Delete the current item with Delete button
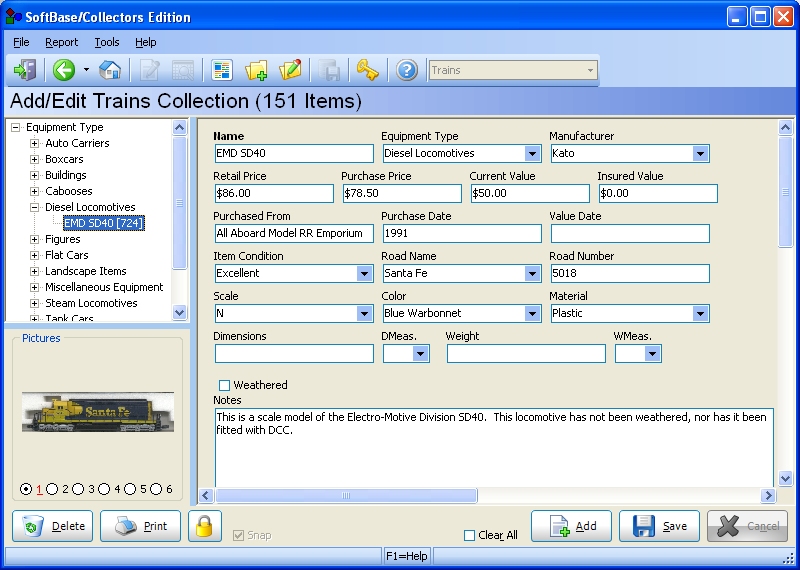The image size is (800, 570). click(x=53, y=526)
